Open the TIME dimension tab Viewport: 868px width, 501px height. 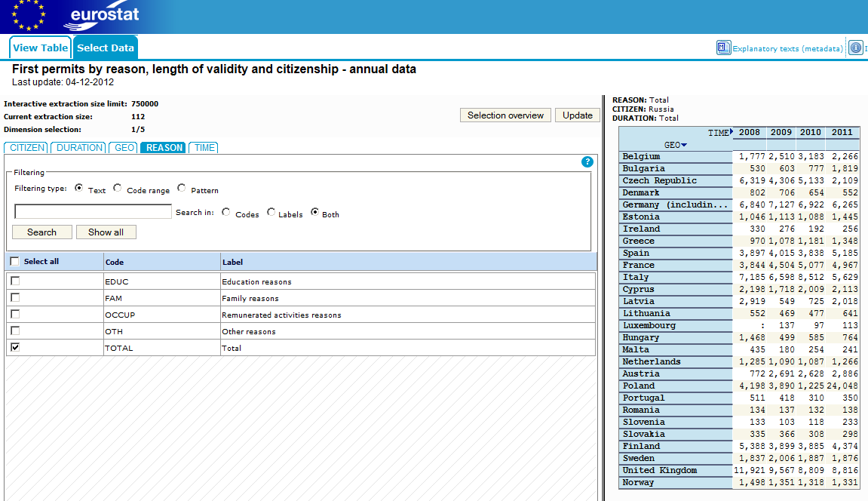(x=204, y=148)
